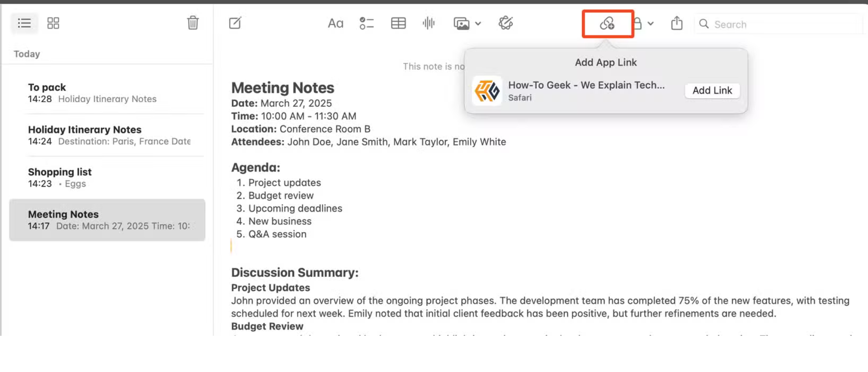Insert a checklist
Screen dimensions: 868x372
[366, 23]
